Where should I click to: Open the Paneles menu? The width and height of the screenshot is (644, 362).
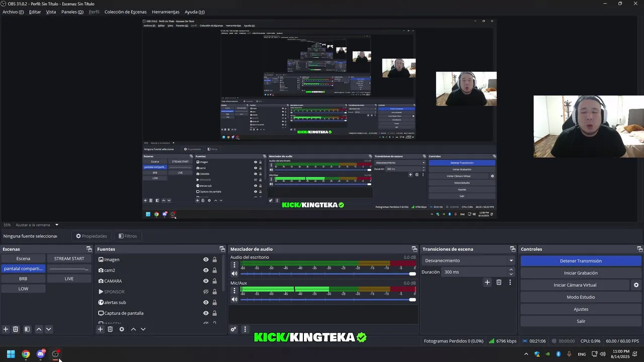click(x=72, y=12)
